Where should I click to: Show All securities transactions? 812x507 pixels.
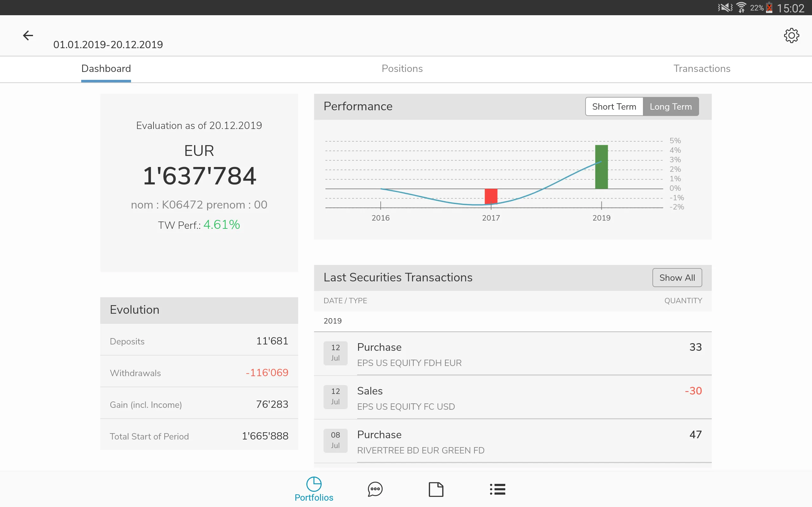[676, 278]
